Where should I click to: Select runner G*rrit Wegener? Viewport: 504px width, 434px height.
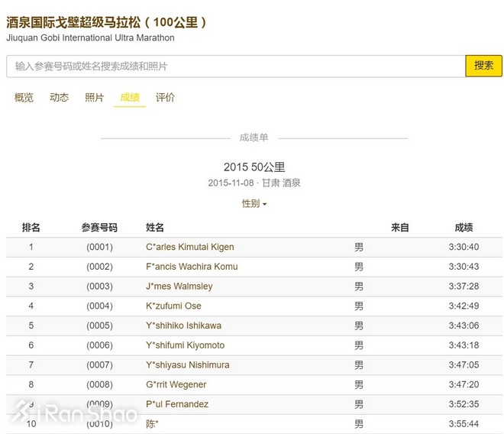click(x=176, y=384)
